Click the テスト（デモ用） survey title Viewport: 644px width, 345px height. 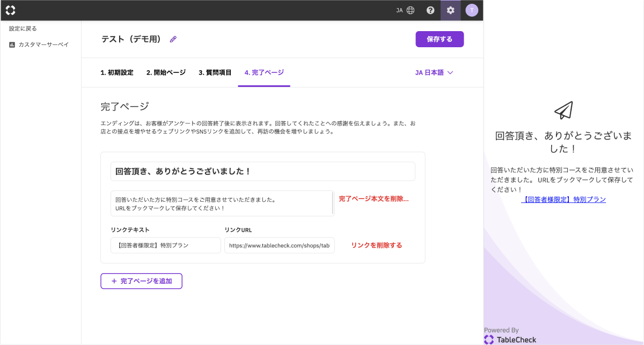[x=132, y=39]
